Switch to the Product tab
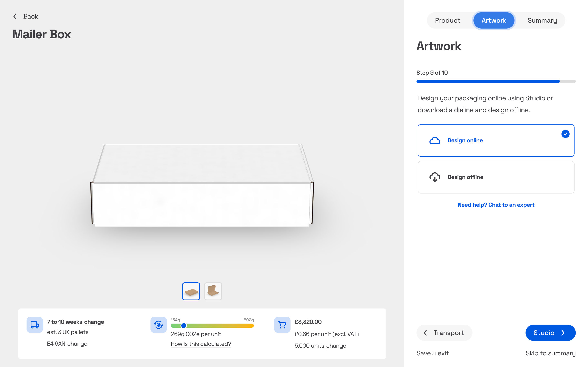Screen dimensions: 588x367 point(447,20)
